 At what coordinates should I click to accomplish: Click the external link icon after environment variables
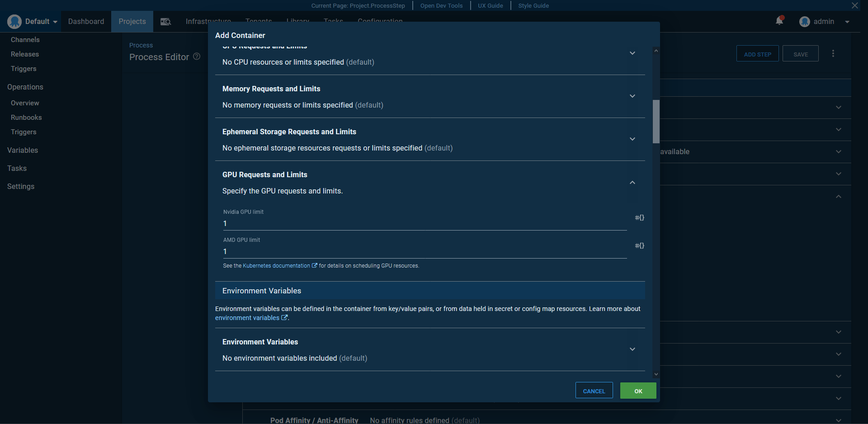pos(284,317)
